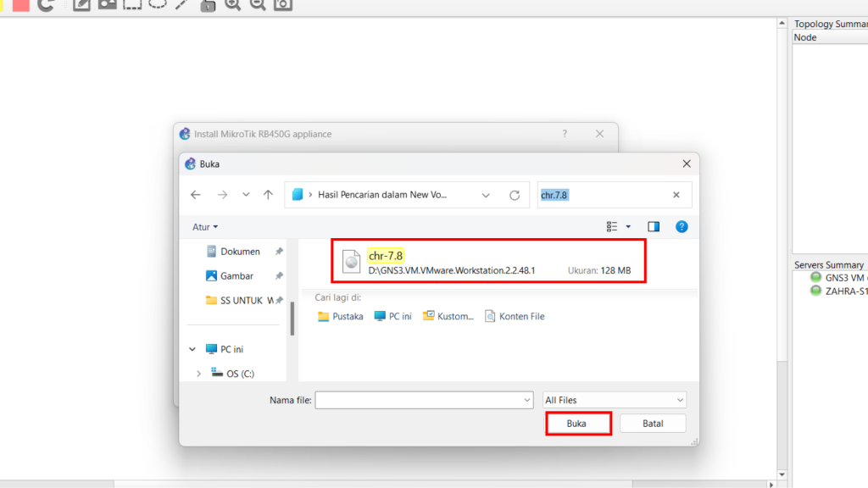Click GNS3 zoom in magnifier icon
This screenshot has height=488, width=868.
click(232, 4)
